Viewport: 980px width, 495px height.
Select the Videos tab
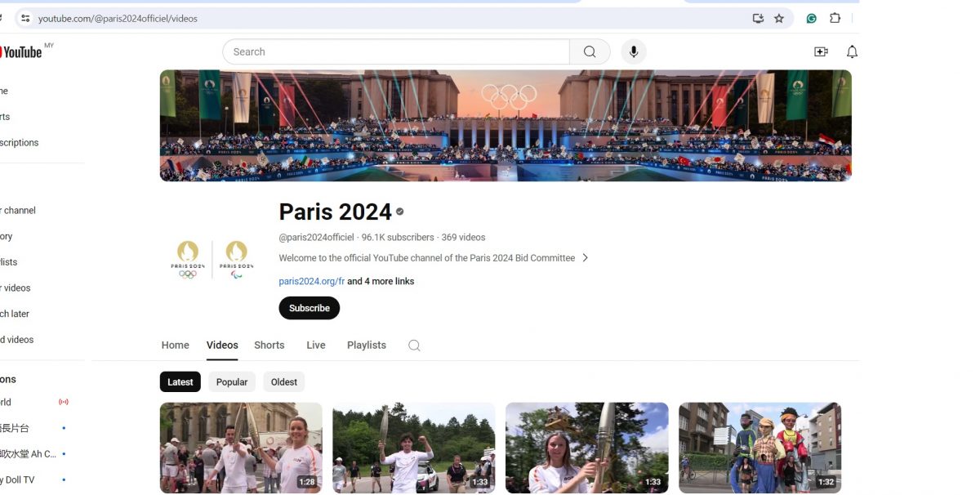pos(222,346)
